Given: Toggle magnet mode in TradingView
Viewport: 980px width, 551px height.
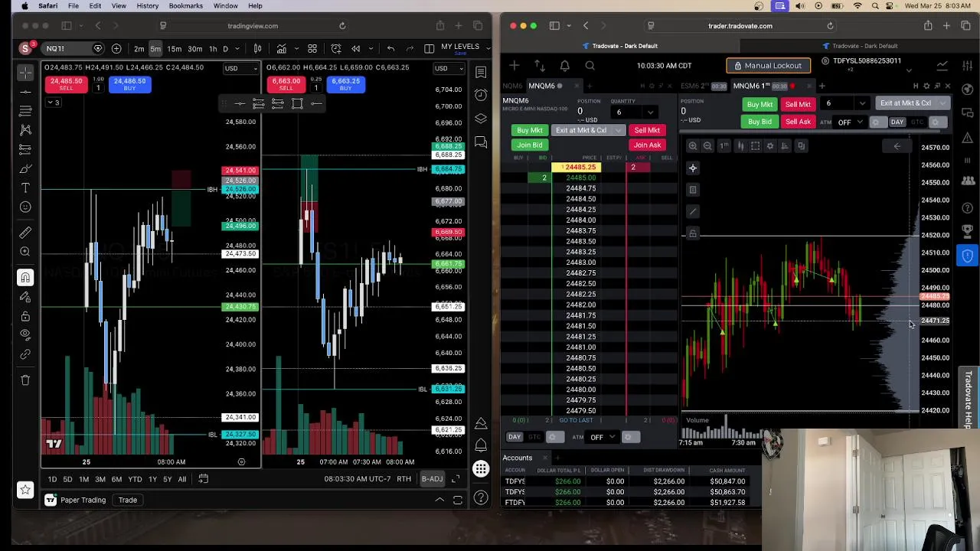Looking at the screenshot, I should [x=25, y=277].
